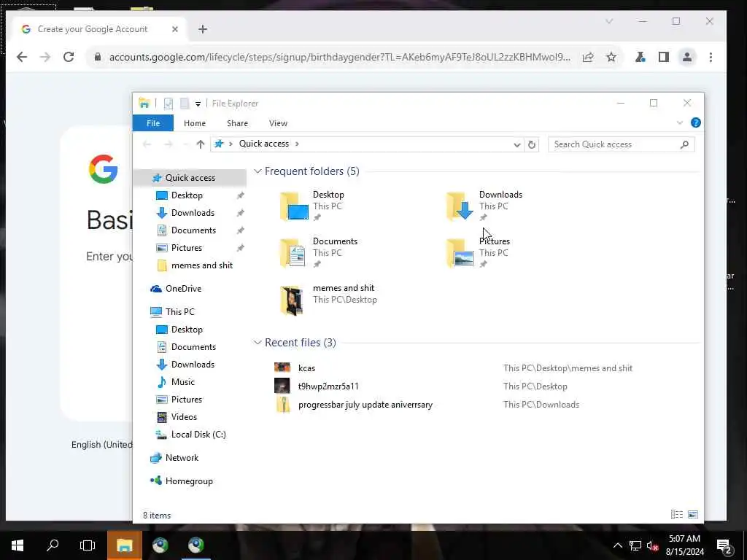747x560 pixels.
Task: Open the File ribbon tab
Action: [153, 122]
